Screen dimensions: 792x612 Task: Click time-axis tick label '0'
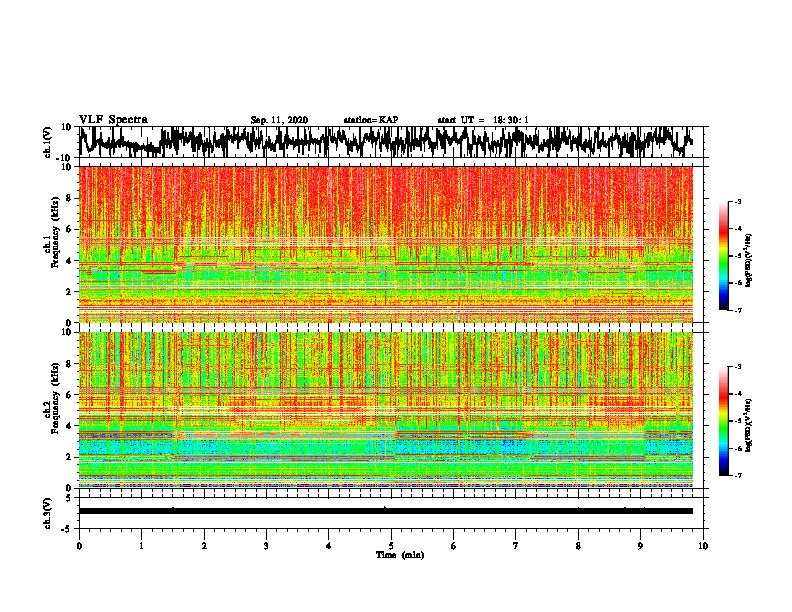[x=79, y=546]
